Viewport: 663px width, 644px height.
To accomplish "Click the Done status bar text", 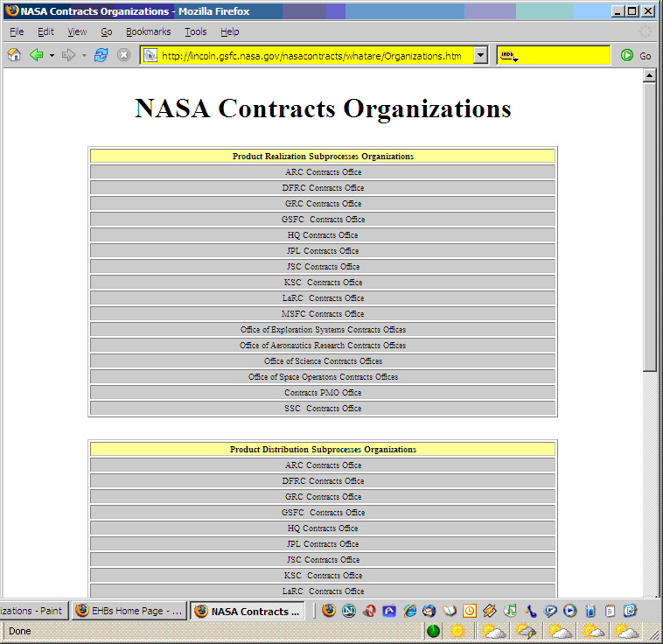I will click(19, 631).
